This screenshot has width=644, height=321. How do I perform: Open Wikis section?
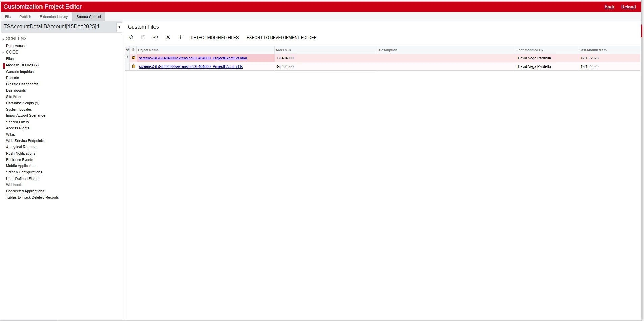pos(10,134)
